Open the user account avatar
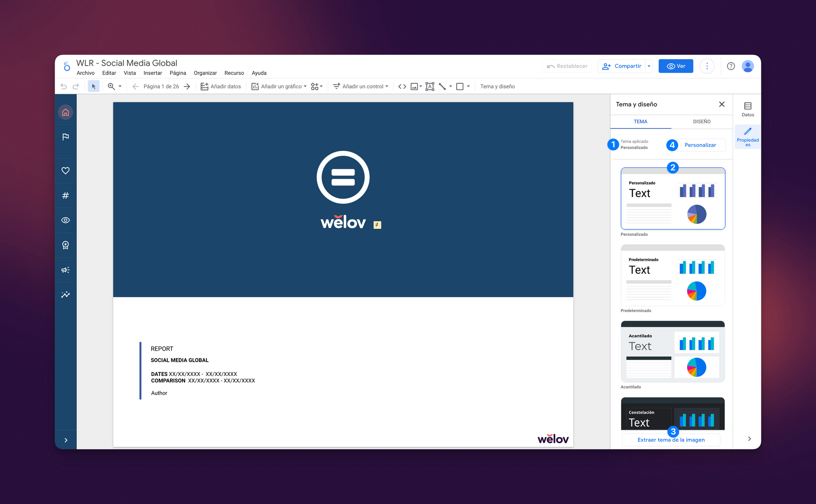 click(748, 66)
